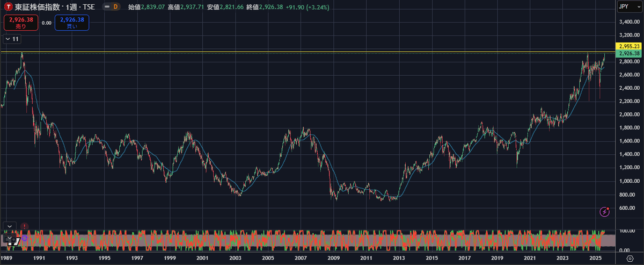Collapse the lower indicator pane chevron
Screen dimensions: 644x265
click(x=9, y=237)
